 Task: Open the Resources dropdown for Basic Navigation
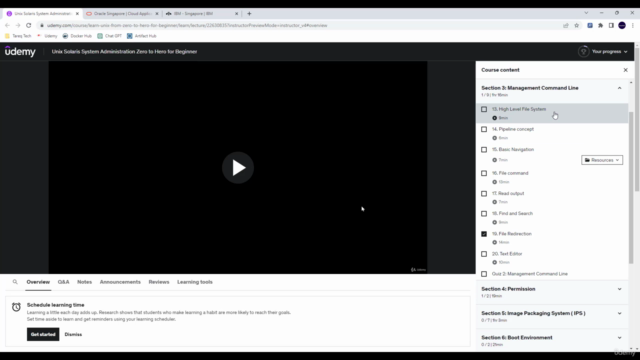coord(602,160)
